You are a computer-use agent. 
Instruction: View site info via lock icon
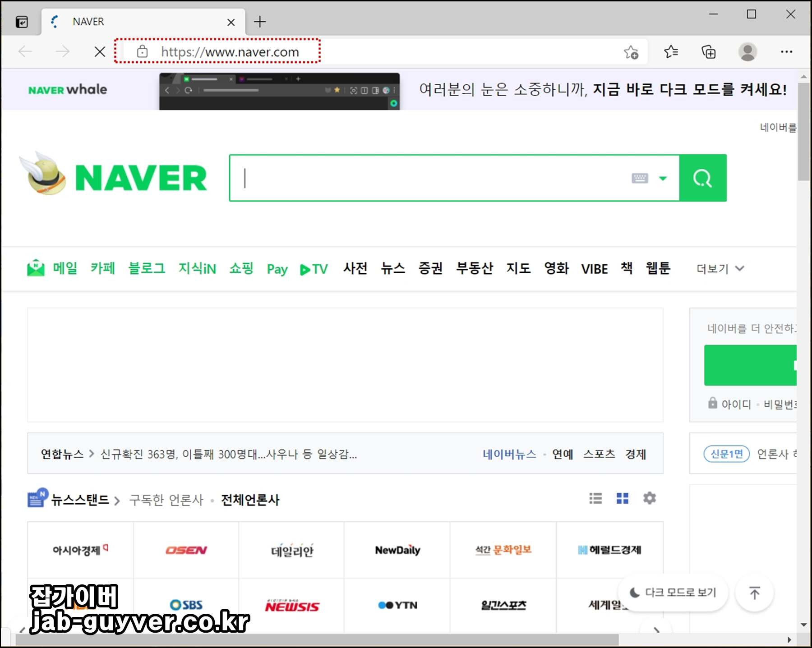pos(142,52)
